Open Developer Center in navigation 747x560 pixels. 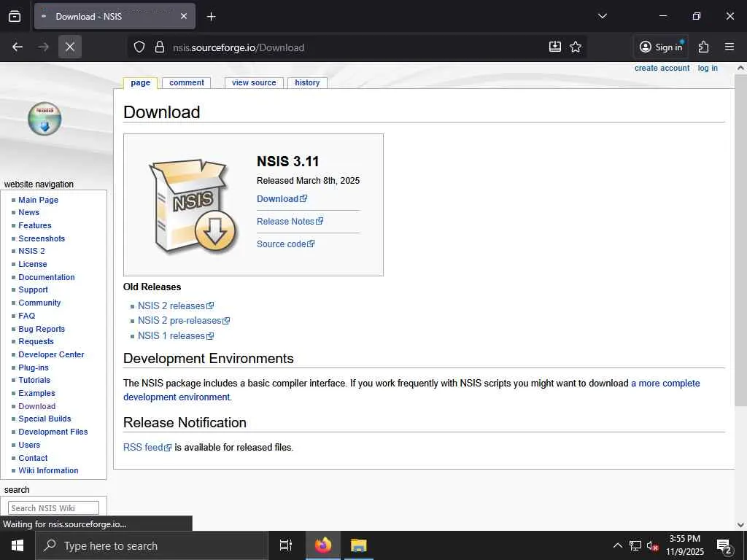[x=51, y=355]
